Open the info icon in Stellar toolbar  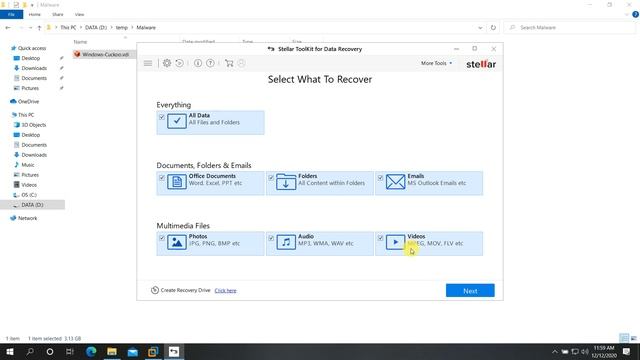(x=198, y=63)
